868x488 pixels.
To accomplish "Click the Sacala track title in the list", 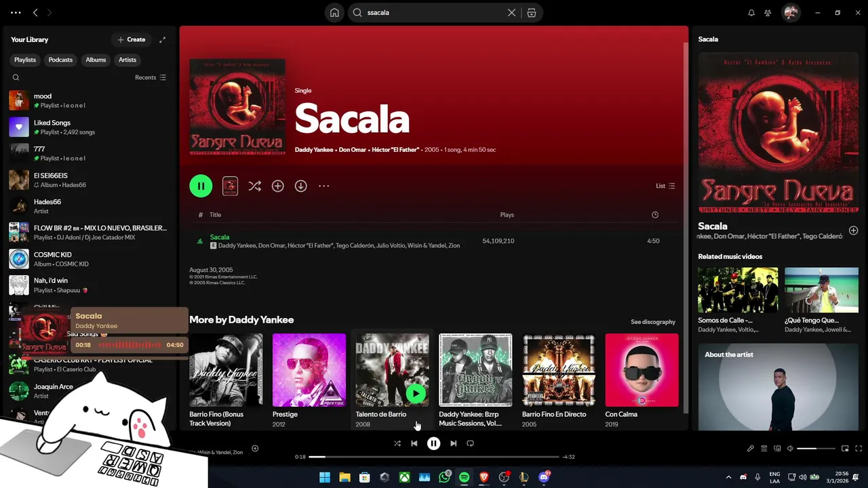I will click(220, 237).
